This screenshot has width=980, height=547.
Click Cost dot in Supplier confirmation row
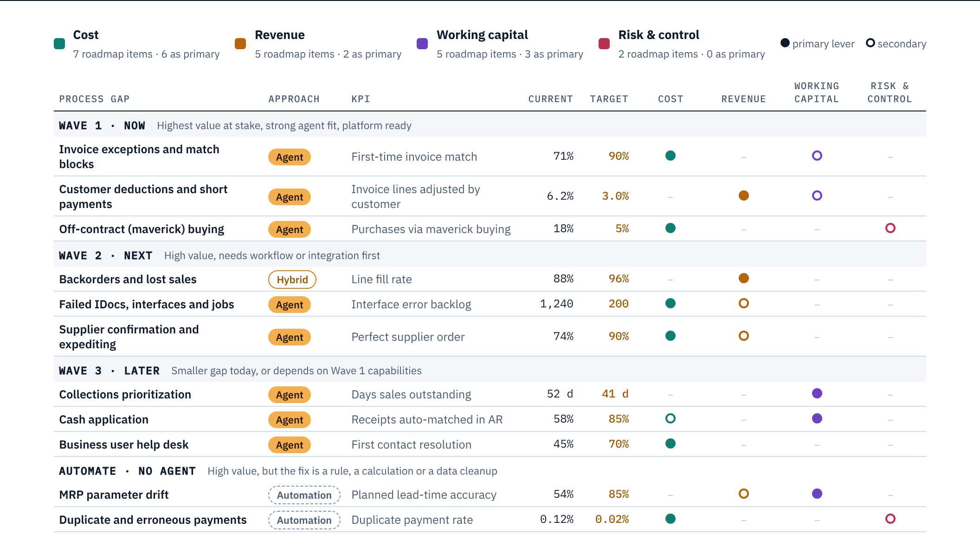[671, 336]
